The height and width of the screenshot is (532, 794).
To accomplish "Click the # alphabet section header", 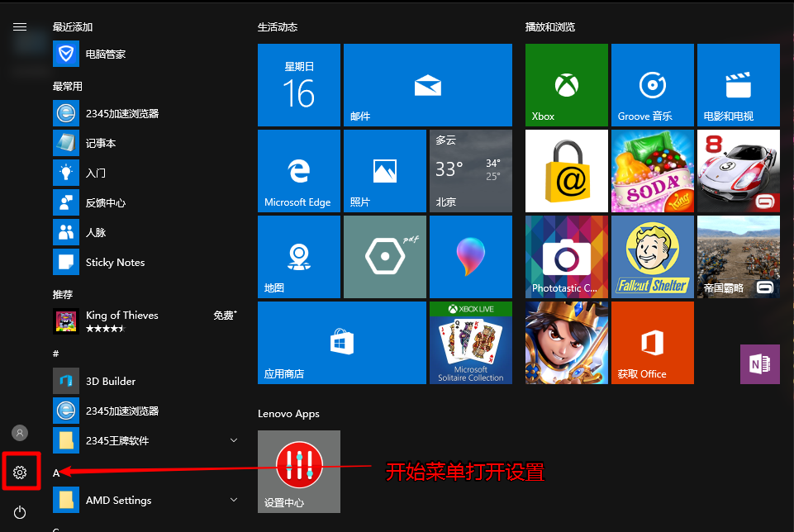I will (55, 354).
